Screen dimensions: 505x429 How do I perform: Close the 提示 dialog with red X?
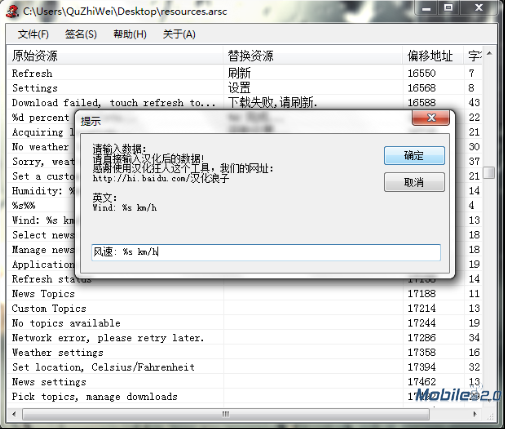[x=431, y=118]
